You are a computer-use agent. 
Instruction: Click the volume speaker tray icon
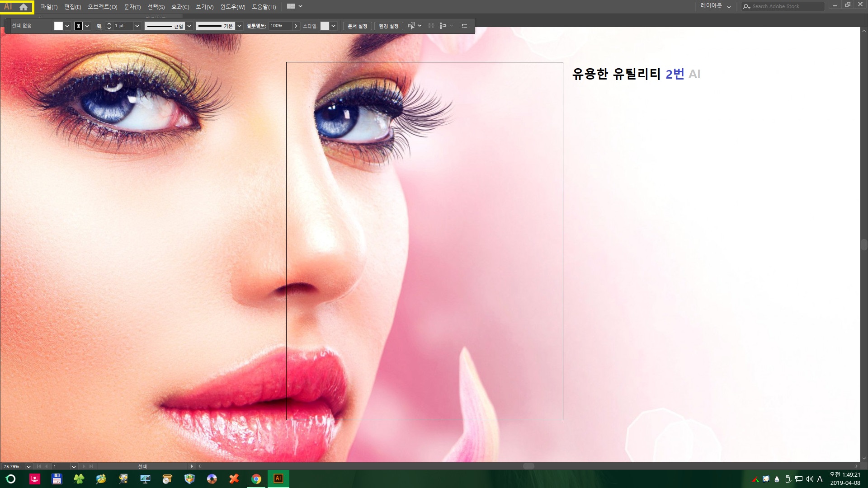[809, 479]
